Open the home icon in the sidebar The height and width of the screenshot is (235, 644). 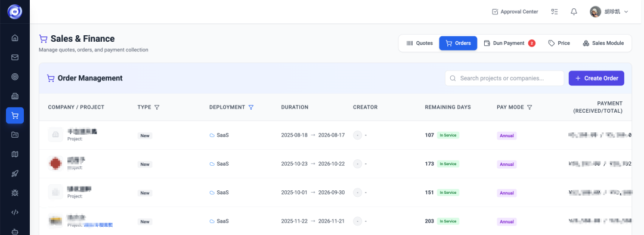pyautogui.click(x=15, y=38)
